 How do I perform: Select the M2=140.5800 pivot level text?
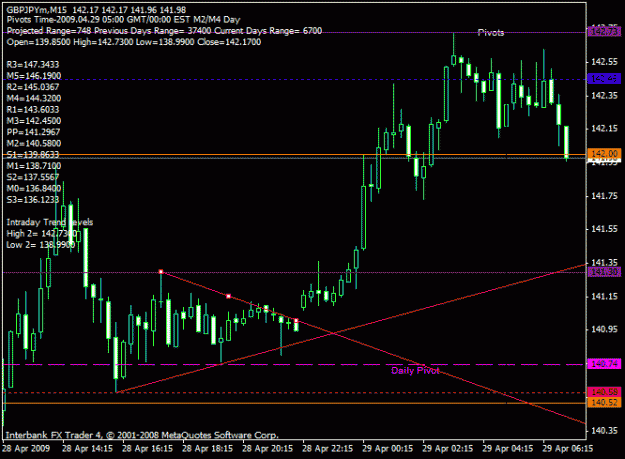coord(34,143)
